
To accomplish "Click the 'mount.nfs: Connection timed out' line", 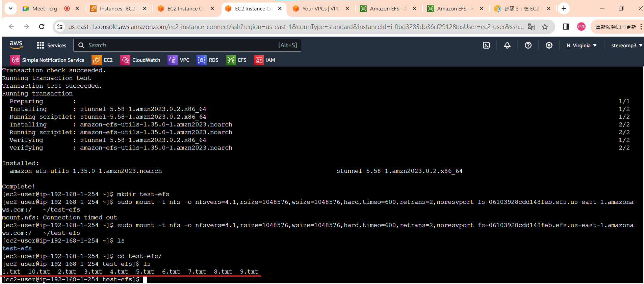I will (x=59, y=217).
